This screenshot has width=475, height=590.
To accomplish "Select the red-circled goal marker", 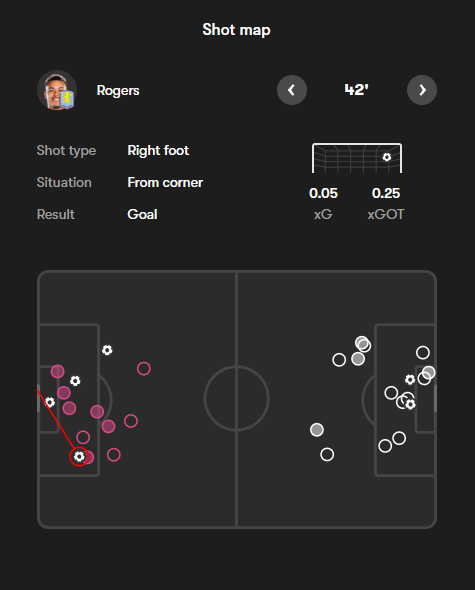I will (x=79, y=456).
